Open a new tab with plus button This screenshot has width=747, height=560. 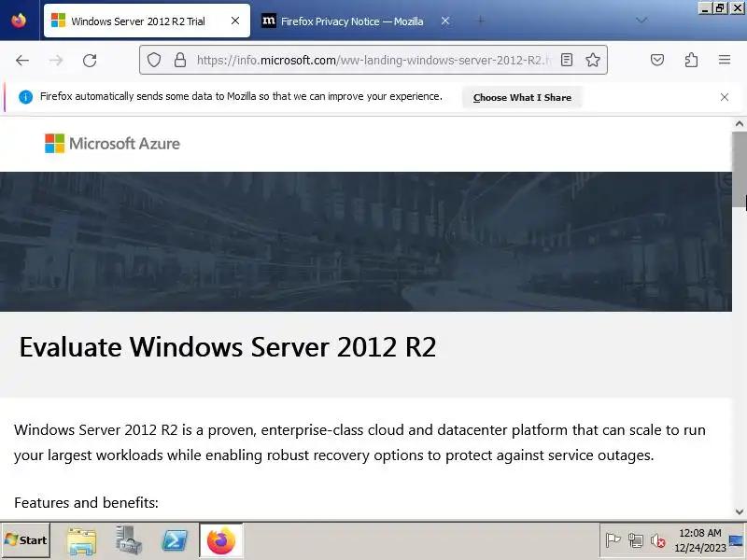click(481, 21)
